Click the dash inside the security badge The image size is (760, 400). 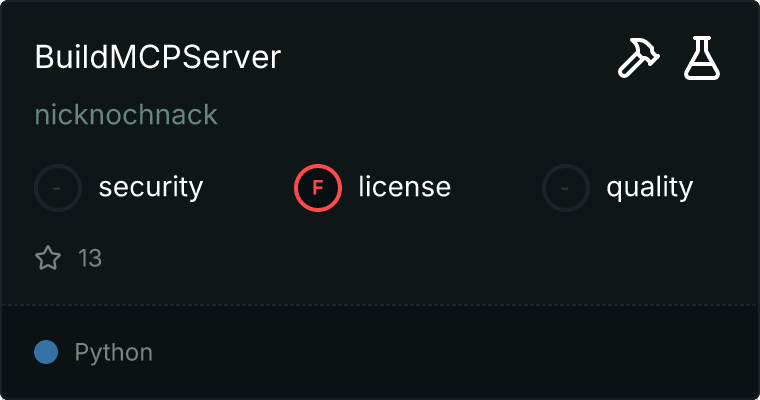click(x=58, y=187)
